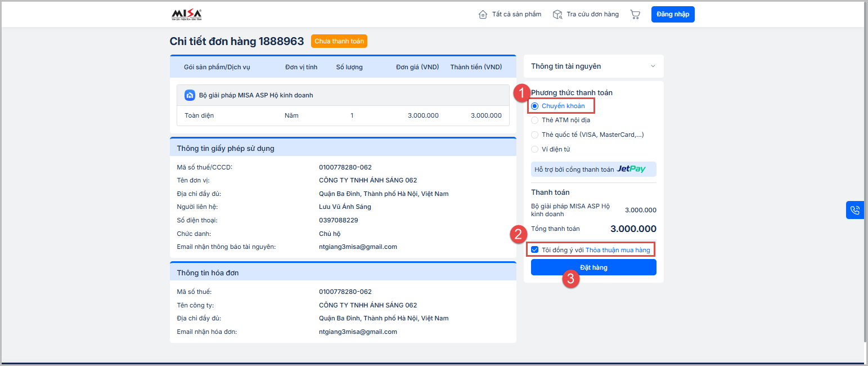Click the Hỗ trợ bởi cổng thanh toán banner
The width and height of the screenshot is (868, 366).
click(593, 169)
